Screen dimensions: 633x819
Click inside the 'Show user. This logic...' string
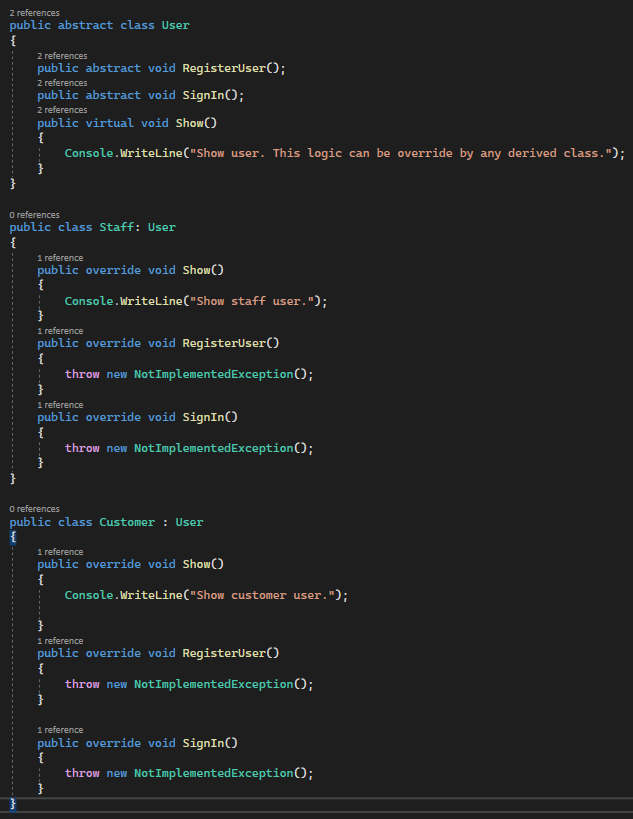(401, 154)
